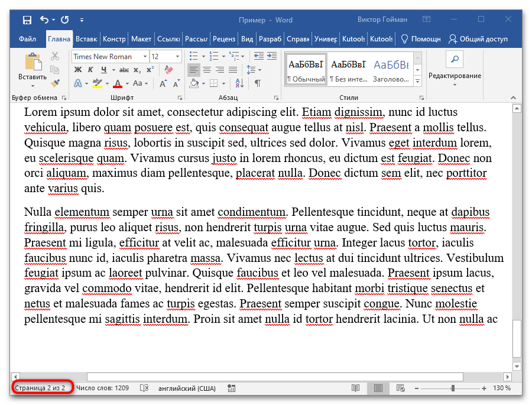Open the Абзац dialog launcher
Screen dimensions: 532x405
276,98
